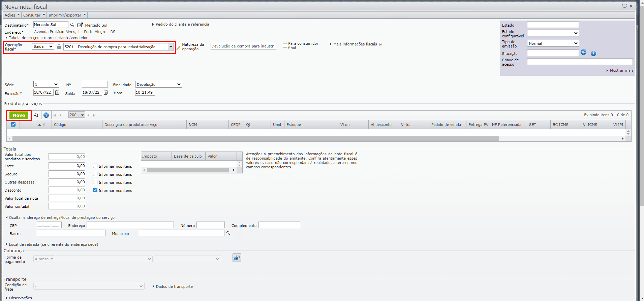Image resolution: width=644 pixels, height=301 pixels.
Task: Open the comment bubble icon in title bar
Action: [x=624, y=6]
